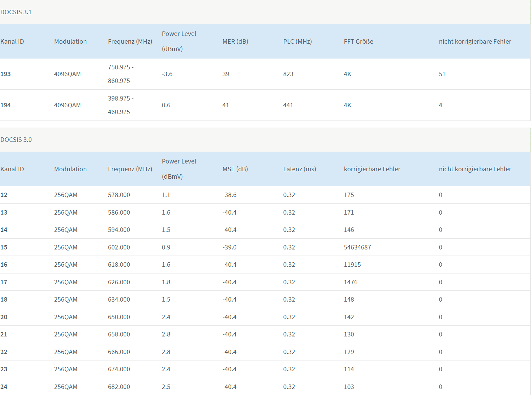532x395 pixels.
Task: Click MER value 39
Action: click(x=226, y=74)
